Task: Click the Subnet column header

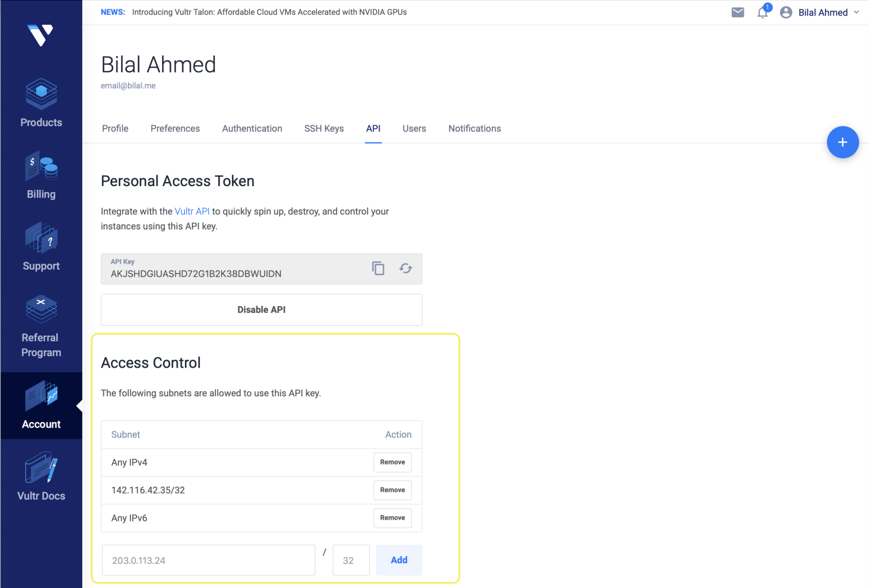Action: tap(126, 435)
